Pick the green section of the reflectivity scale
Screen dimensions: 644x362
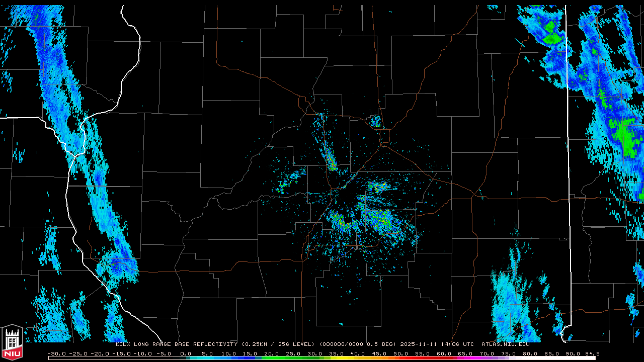(x=287, y=358)
